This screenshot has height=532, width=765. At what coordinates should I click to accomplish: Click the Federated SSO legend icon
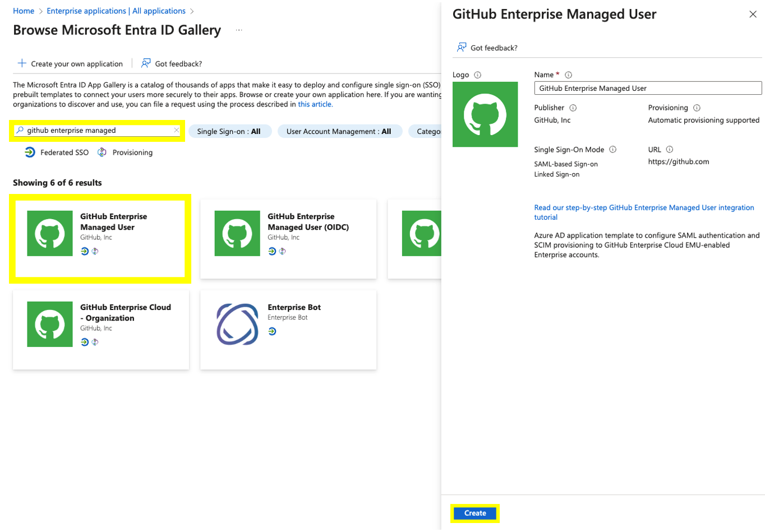coord(30,152)
